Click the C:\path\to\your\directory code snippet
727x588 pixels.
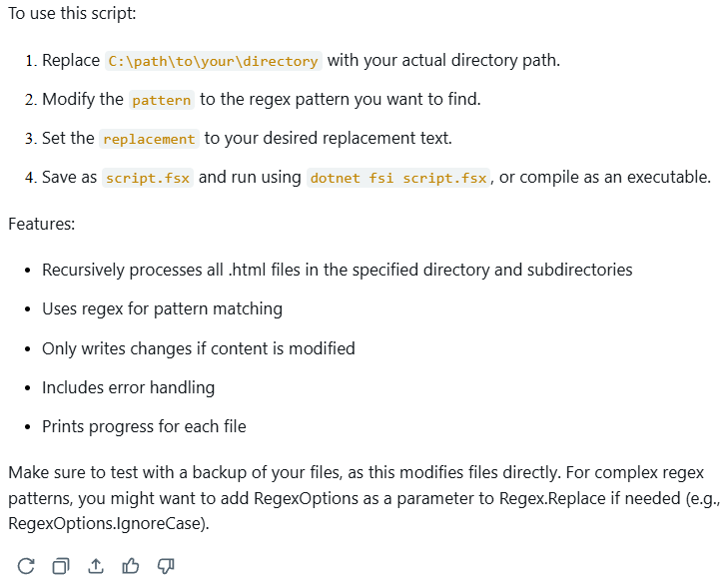point(214,61)
